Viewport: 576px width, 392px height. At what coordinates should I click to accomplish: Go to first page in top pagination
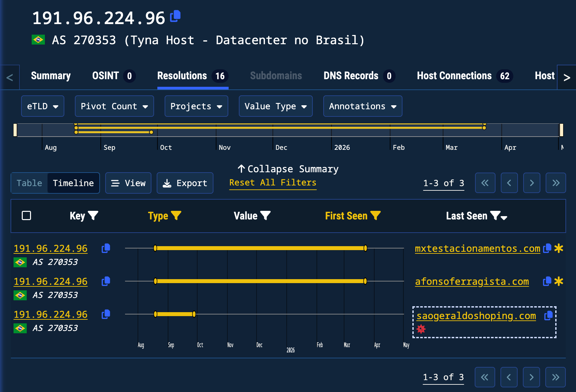[485, 183]
